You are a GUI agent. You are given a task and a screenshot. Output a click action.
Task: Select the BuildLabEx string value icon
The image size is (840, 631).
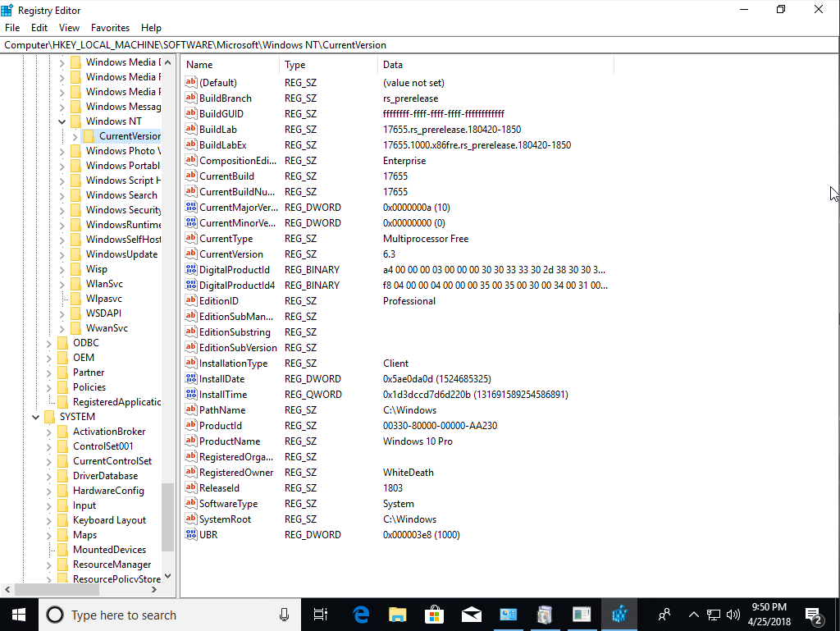pos(190,144)
